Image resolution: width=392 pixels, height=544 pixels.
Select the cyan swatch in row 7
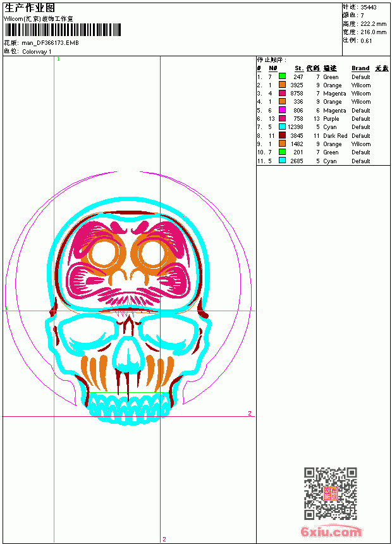pyautogui.click(x=283, y=127)
